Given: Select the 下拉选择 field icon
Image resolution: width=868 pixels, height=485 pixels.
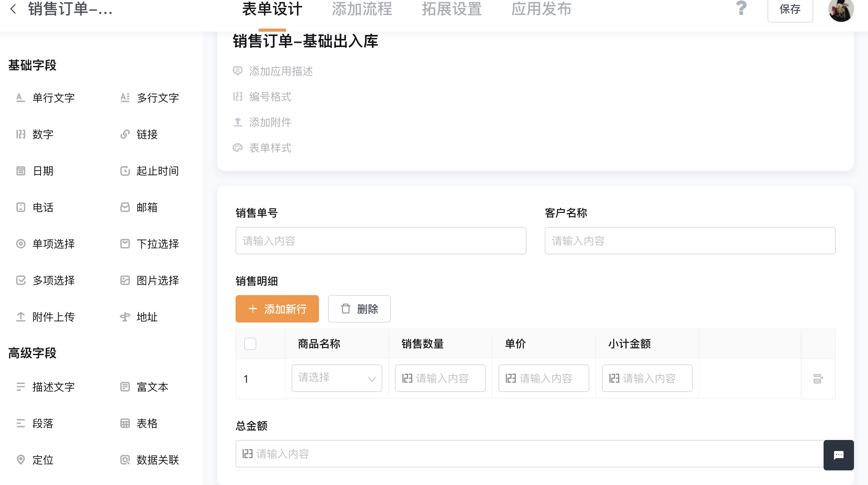Looking at the screenshot, I should tap(125, 244).
